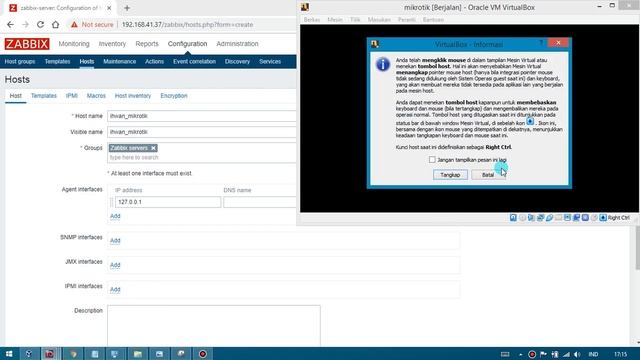
Task: Go to Actions submenu
Action: (x=154, y=62)
